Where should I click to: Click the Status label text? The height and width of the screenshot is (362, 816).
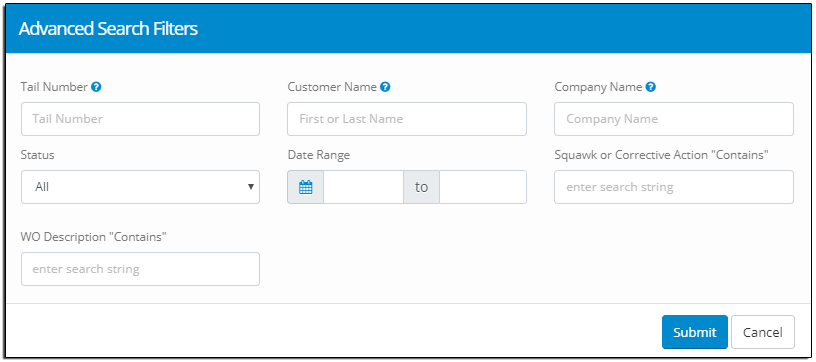point(37,155)
